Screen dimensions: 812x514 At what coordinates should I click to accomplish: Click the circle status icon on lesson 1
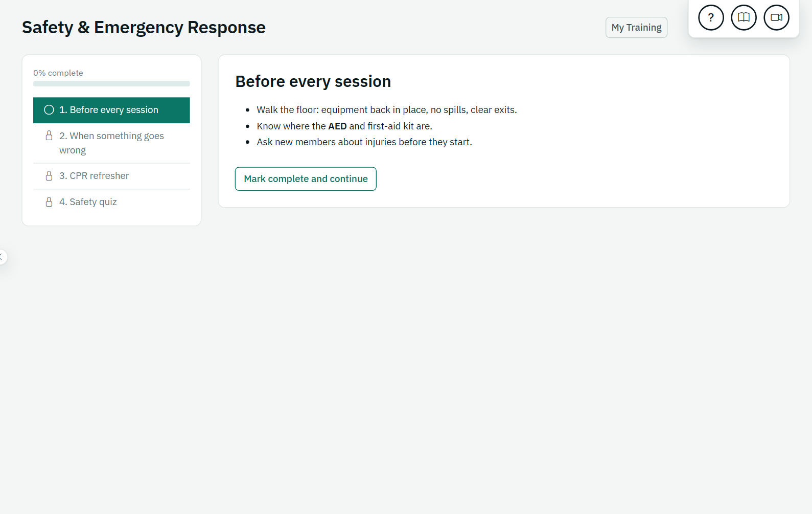(49, 110)
